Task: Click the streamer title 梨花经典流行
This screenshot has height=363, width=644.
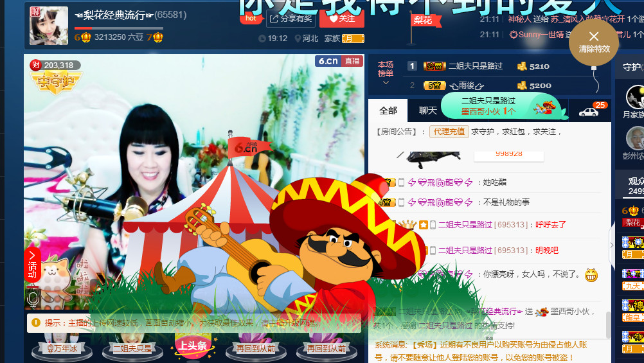Action: (x=114, y=15)
